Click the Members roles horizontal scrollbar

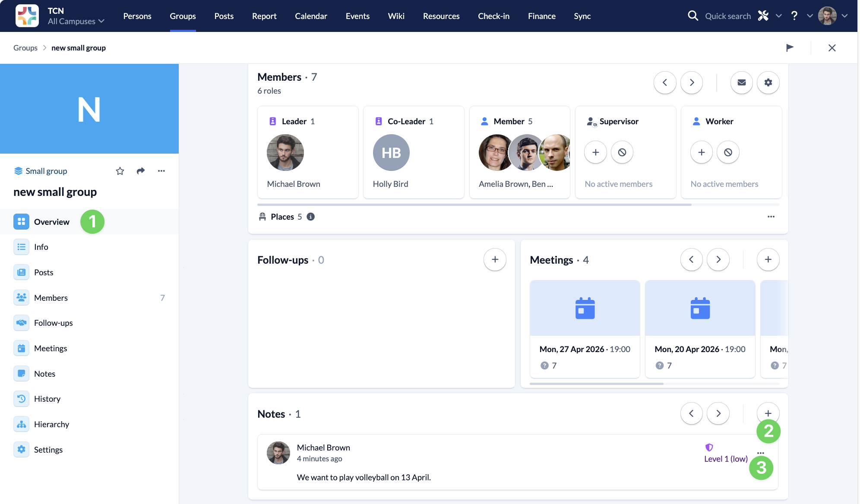474,205
